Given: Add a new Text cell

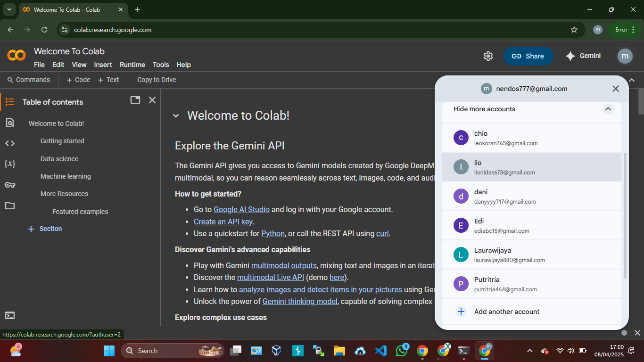Looking at the screenshot, I should 108,80.
